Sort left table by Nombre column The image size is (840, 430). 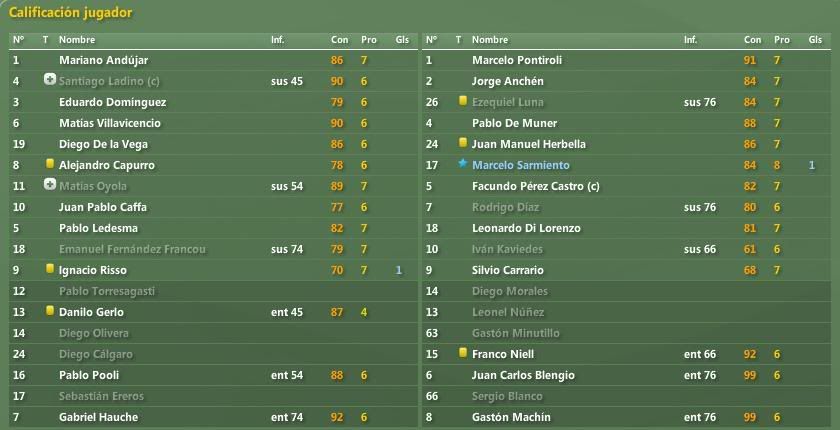(x=77, y=40)
